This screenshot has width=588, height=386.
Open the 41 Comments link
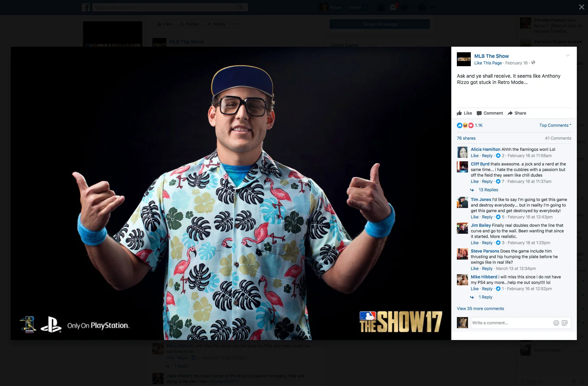coord(558,138)
